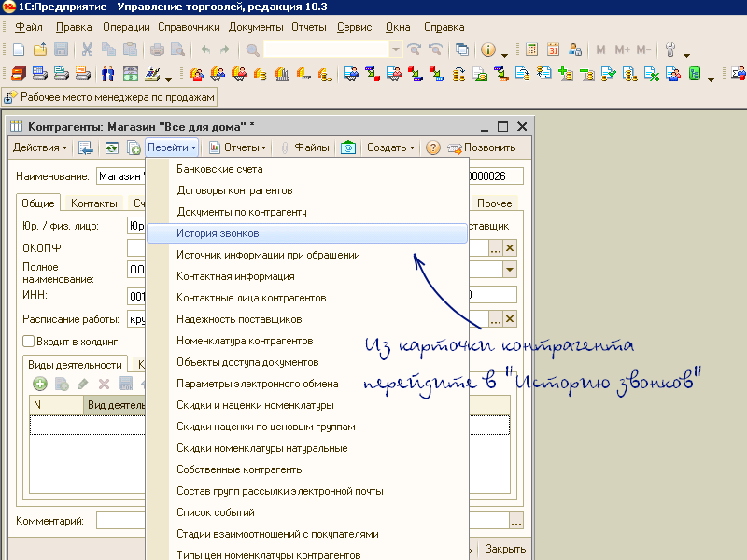
Task: Click the M+ memory icon
Action: [622, 49]
